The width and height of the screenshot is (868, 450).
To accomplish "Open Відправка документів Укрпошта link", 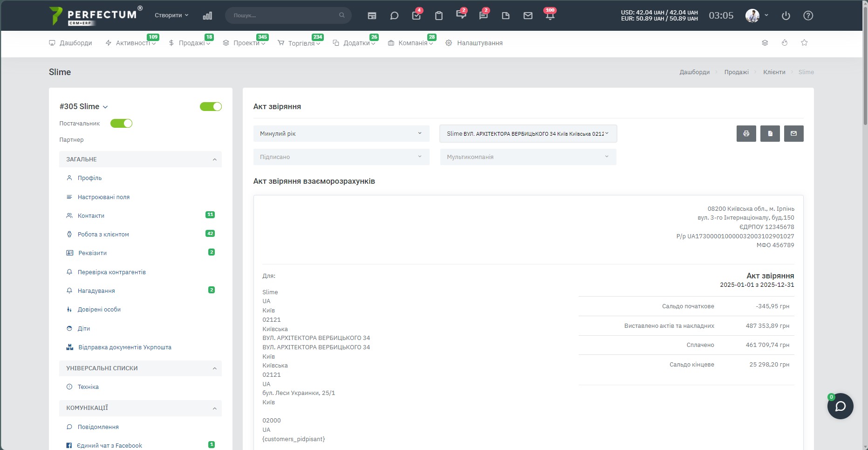I will [124, 347].
